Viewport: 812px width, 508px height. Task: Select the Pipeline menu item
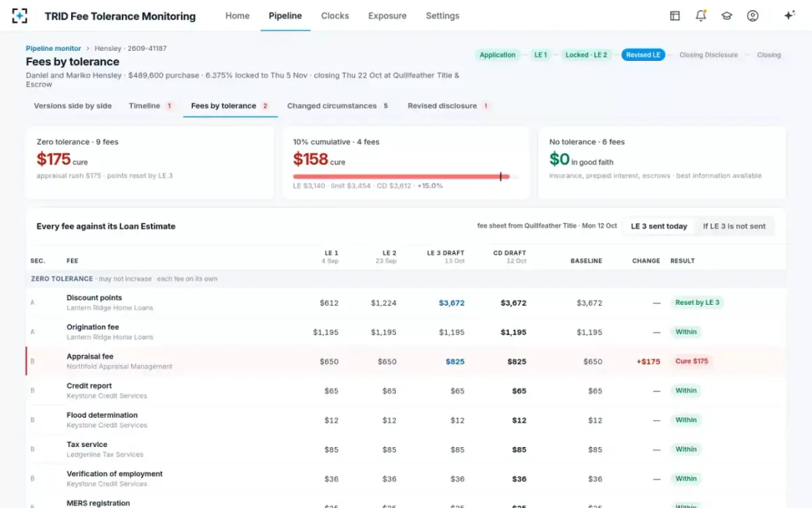point(286,16)
